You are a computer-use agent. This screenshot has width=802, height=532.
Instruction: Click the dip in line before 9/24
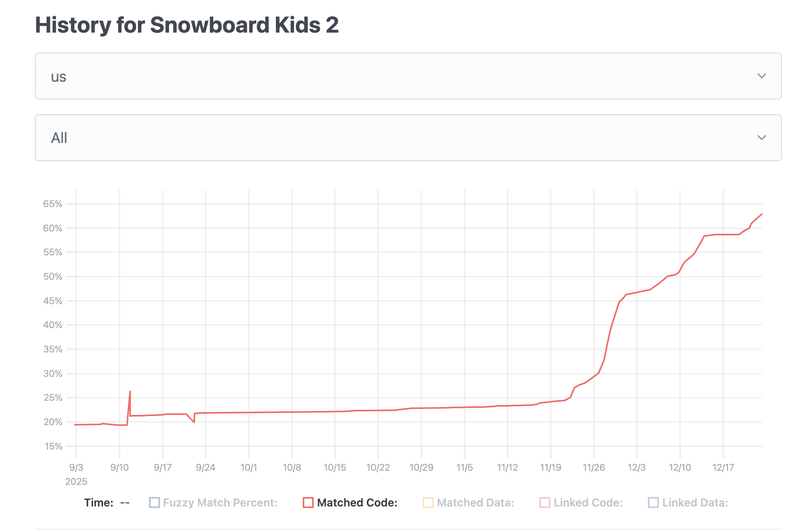[194, 422]
